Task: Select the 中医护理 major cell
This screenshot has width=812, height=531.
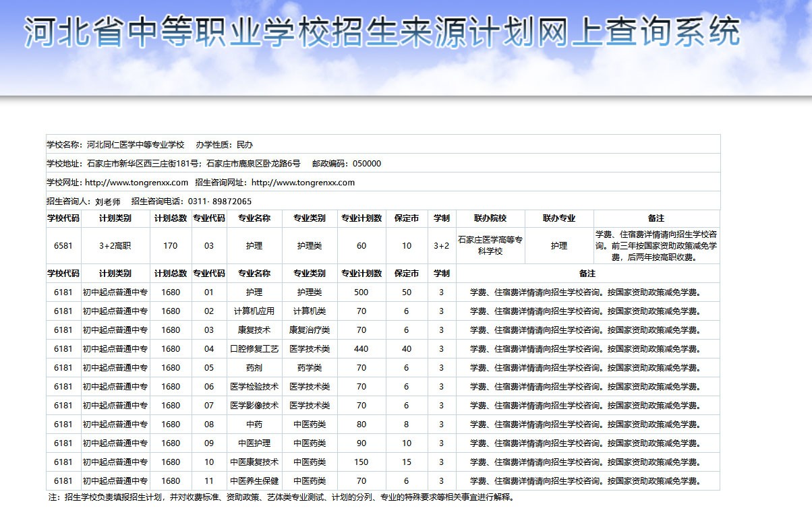Action: pyautogui.click(x=254, y=443)
